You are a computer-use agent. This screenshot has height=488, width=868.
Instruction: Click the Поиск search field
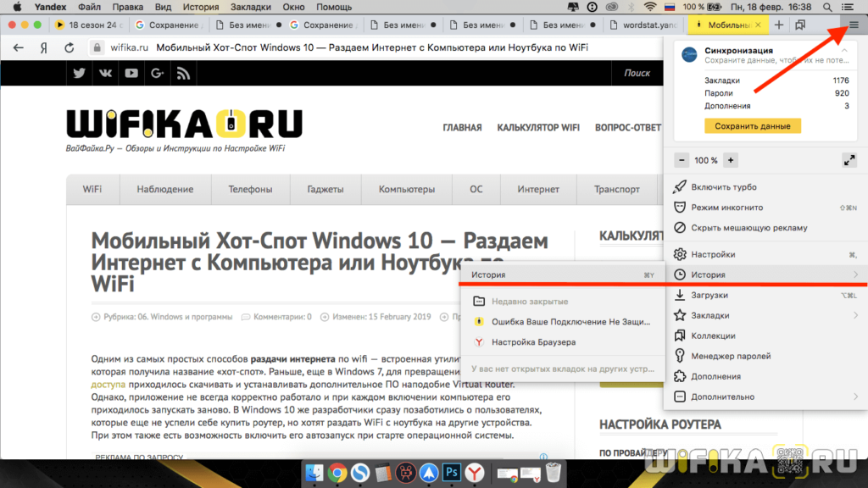pos(637,73)
